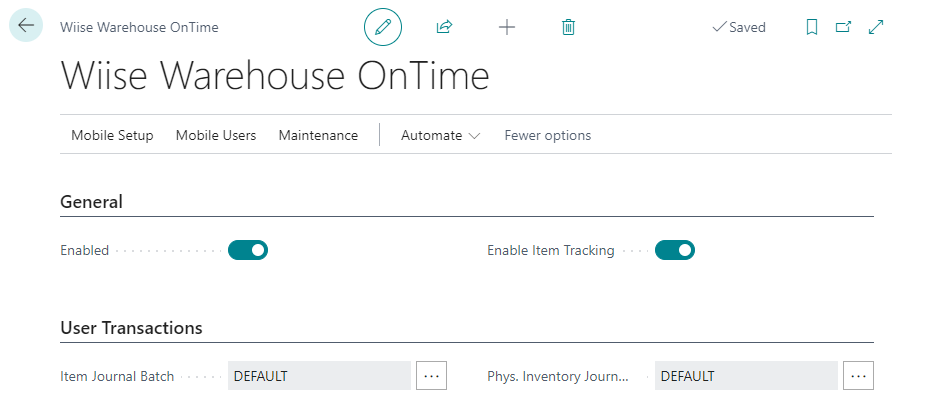Screen dimensions: 952x407
Task: Open the Automate dropdown
Action: coord(441,135)
